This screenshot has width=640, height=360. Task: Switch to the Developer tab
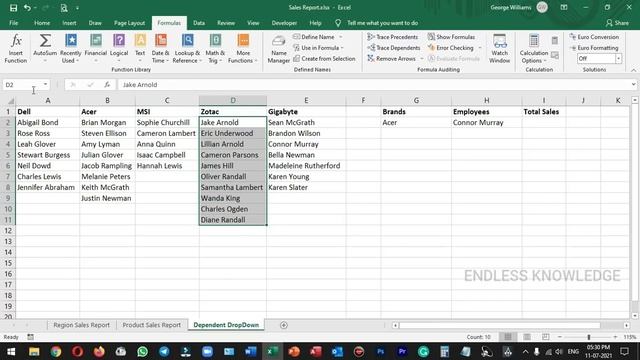click(284, 23)
